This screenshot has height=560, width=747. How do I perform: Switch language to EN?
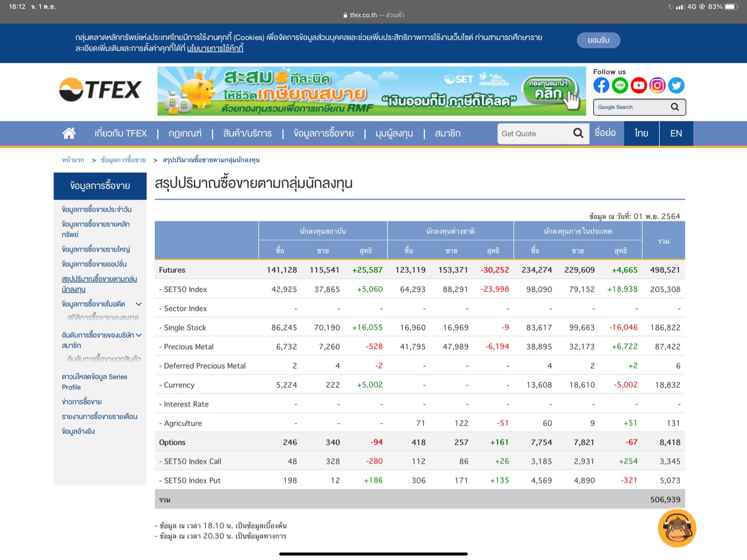click(676, 133)
